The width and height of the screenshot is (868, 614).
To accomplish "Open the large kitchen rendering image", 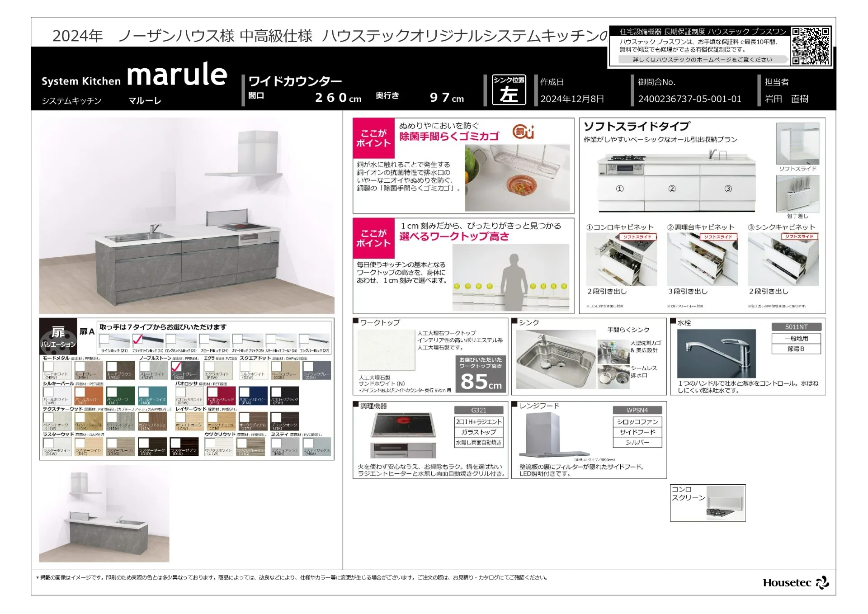I will (187, 216).
